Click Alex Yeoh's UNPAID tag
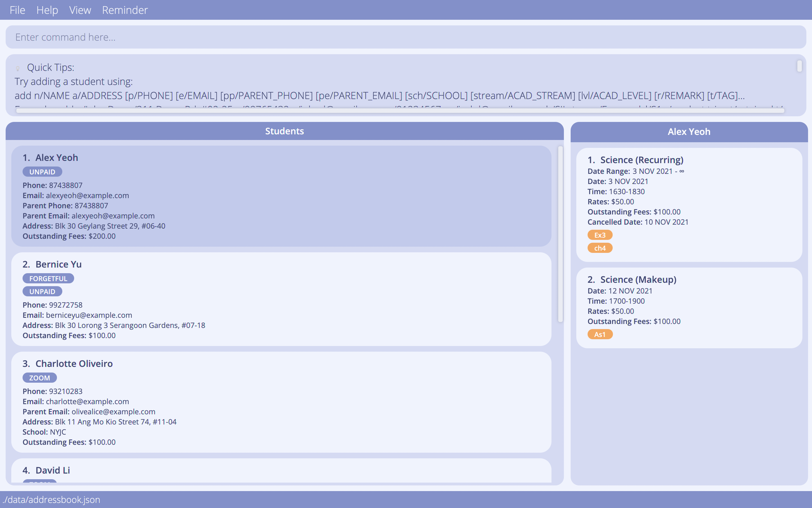The height and width of the screenshot is (508, 812). pos(42,172)
